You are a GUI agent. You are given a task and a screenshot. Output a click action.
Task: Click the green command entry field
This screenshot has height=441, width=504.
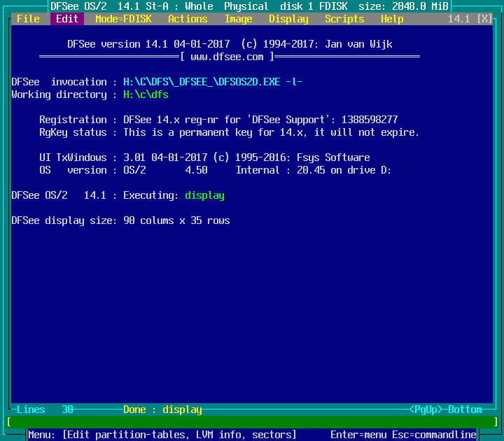pos(252,421)
